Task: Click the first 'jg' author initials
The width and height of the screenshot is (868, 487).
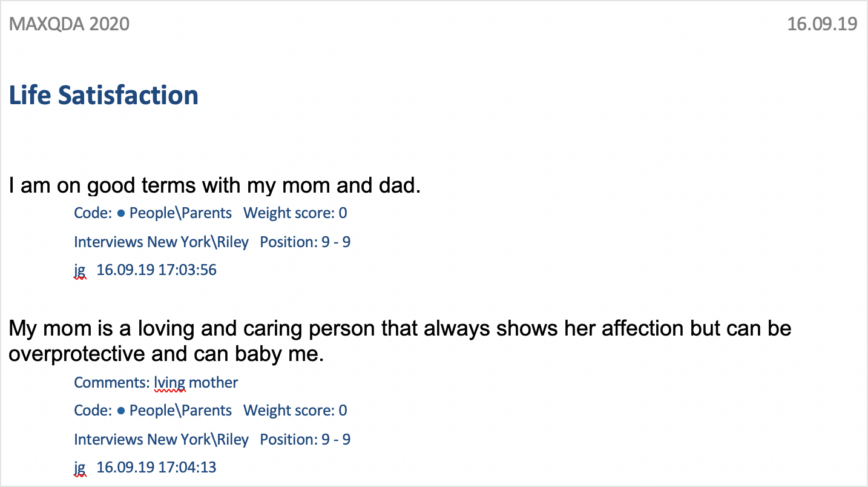Action: [x=80, y=271]
